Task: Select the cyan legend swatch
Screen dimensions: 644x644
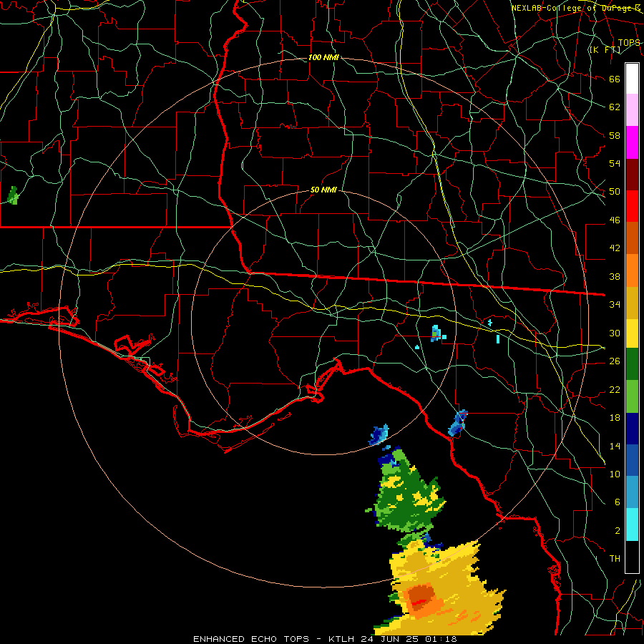Action: (632, 525)
